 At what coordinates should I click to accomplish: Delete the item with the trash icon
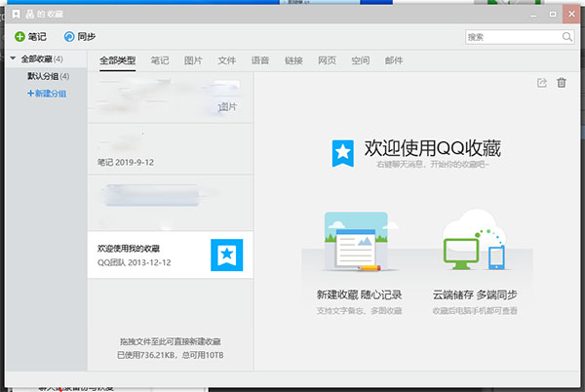click(x=562, y=83)
